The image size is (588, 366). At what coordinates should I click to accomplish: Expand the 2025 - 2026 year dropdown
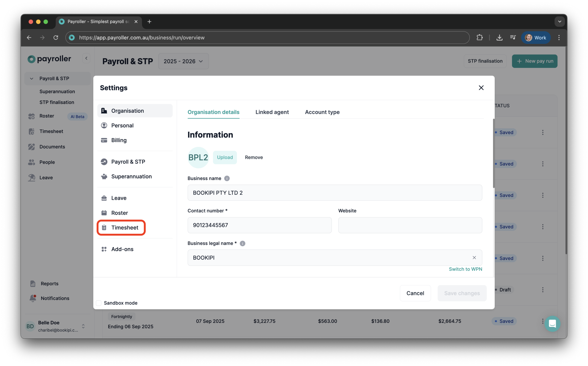click(183, 61)
